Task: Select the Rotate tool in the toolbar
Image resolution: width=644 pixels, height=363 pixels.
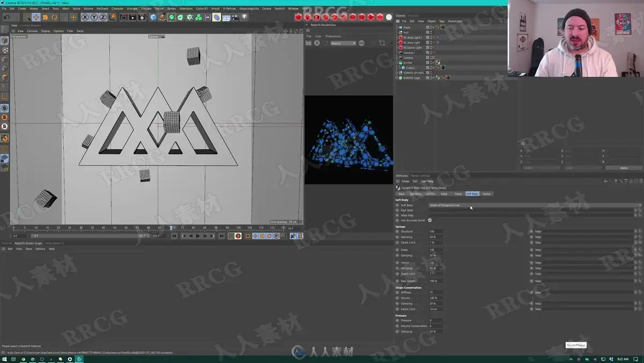Action: (x=54, y=17)
